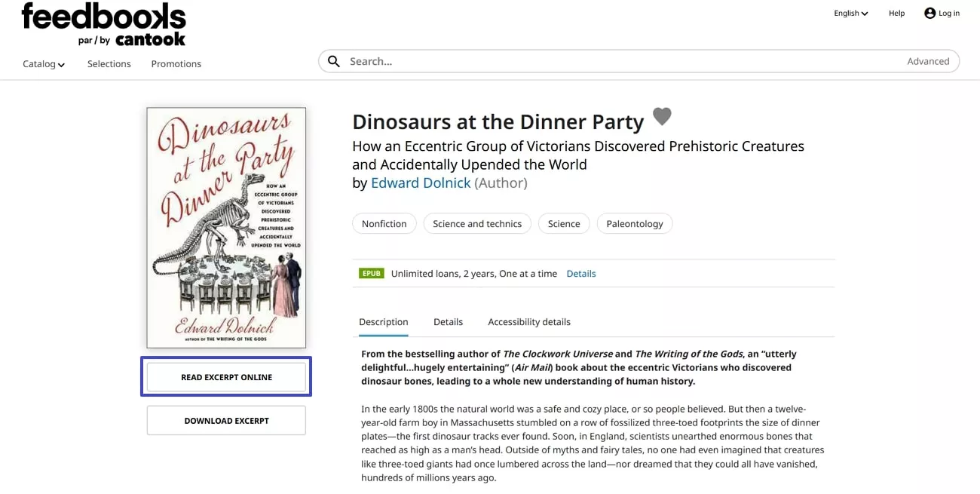Go to the Promotions page
This screenshot has width=980, height=494.
pos(176,64)
